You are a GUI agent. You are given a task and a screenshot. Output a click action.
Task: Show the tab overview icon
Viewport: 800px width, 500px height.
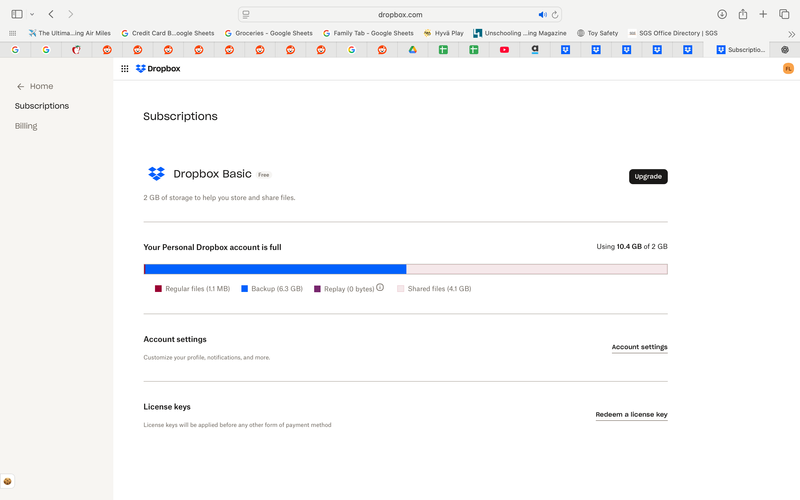[x=784, y=14]
